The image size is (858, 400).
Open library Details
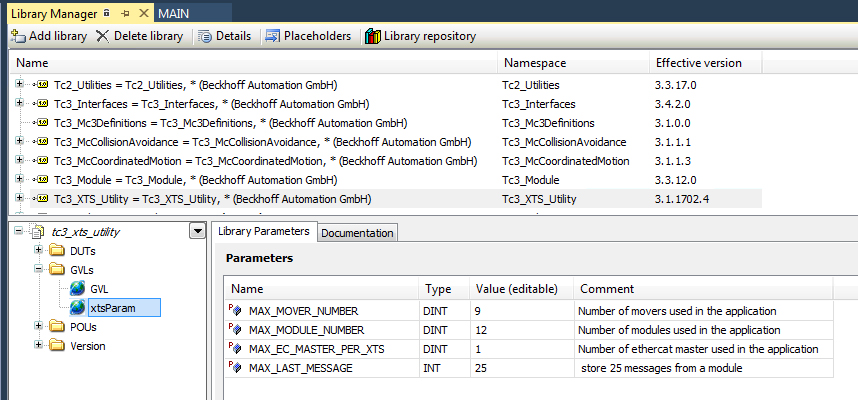[x=225, y=36]
